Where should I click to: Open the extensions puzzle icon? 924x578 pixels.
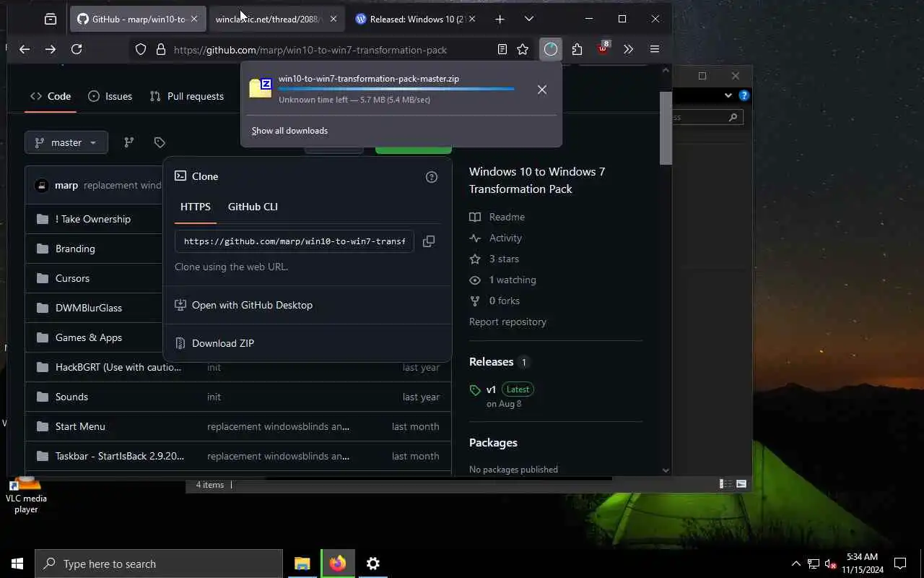pyautogui.click(x=577, y=49)
